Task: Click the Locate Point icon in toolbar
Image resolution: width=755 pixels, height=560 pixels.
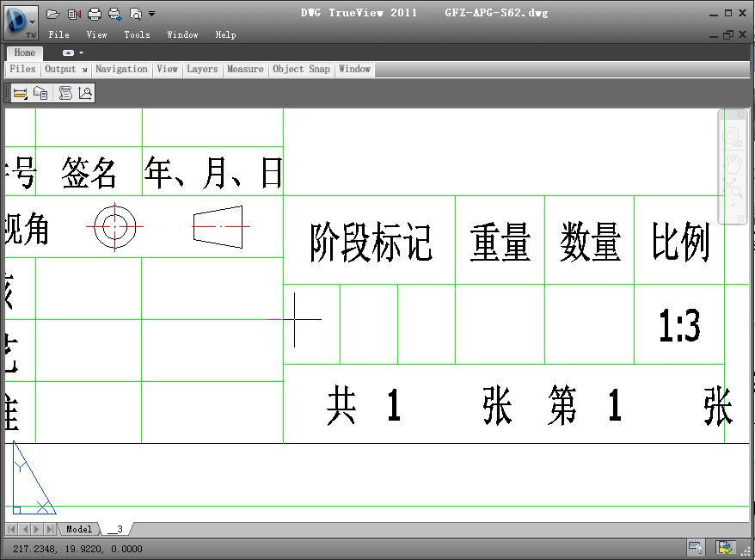Action: point(85,94)
